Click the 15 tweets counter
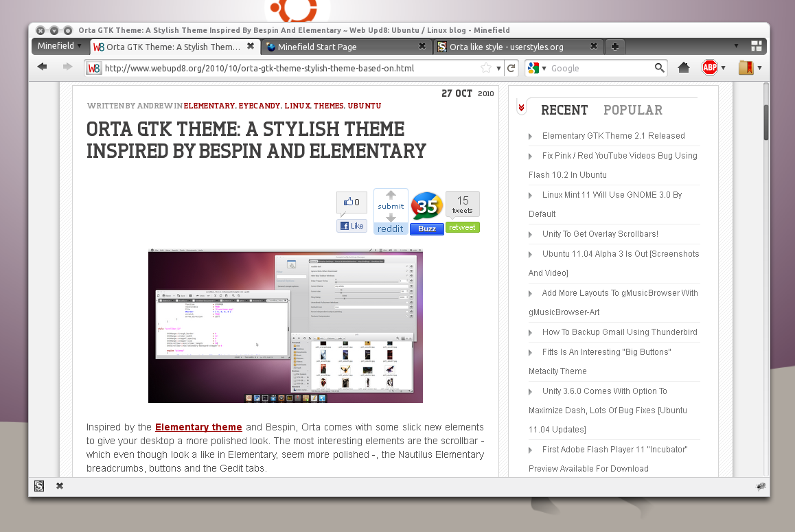The image size is (795, 532). click(x=463, y=205)
